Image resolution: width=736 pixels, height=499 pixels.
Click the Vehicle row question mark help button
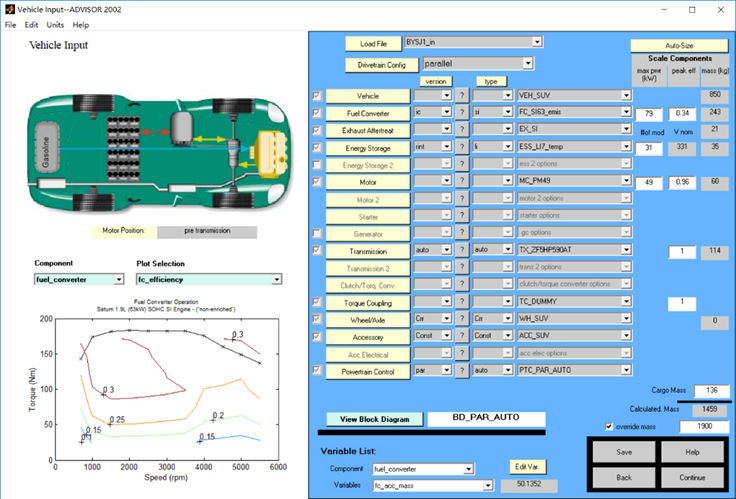463,95
